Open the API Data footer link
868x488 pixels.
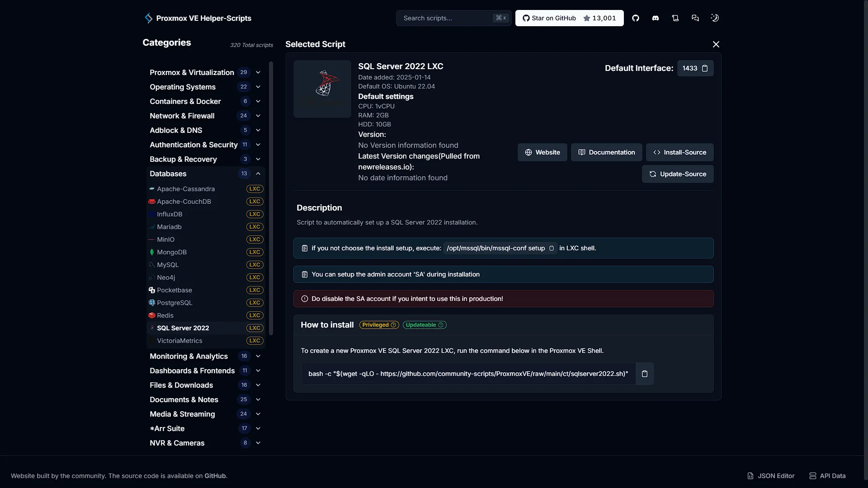[827, 476]
